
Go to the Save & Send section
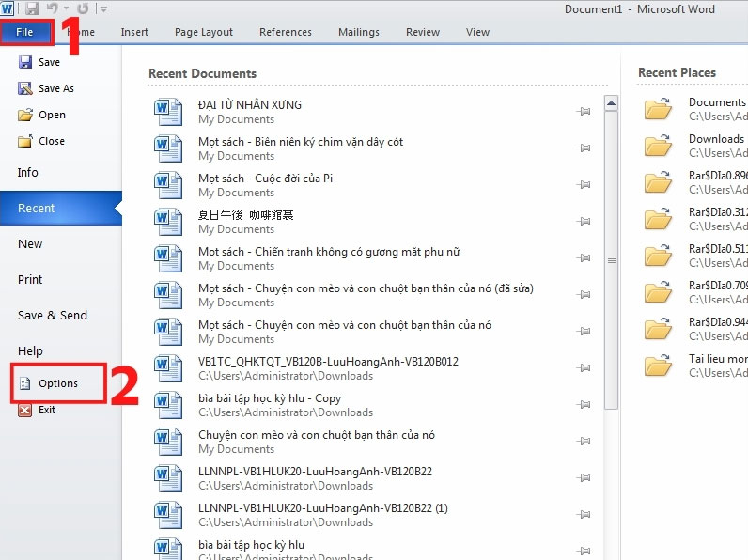click(x=52, y=316)
